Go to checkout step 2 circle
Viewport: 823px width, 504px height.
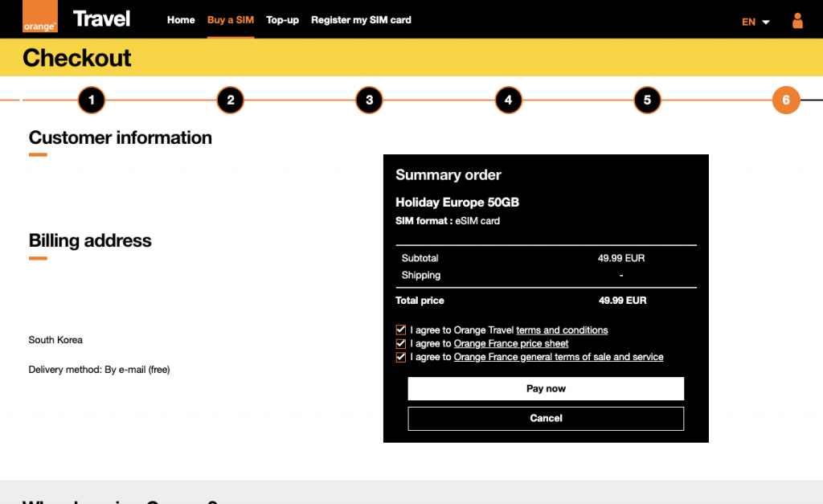tap(231, 100)
